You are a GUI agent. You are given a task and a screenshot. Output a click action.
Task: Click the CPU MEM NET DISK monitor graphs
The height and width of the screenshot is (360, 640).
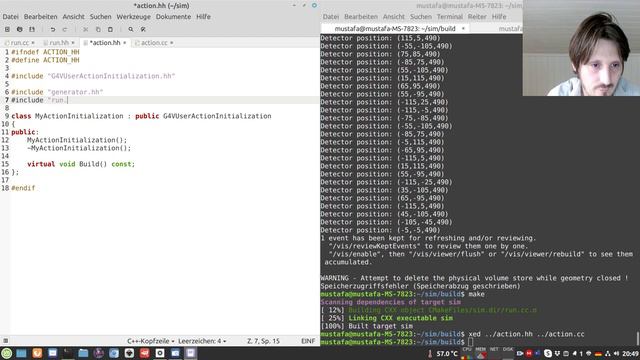point(487,353)
